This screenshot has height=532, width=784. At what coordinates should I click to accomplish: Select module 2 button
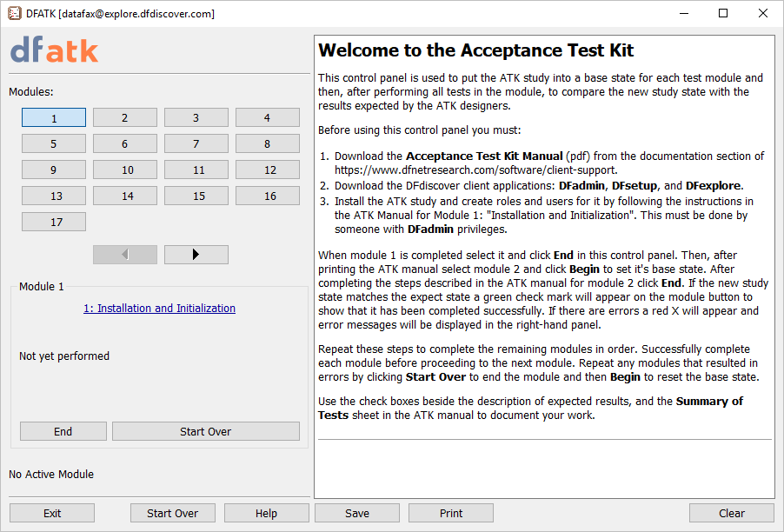point(125,118)
